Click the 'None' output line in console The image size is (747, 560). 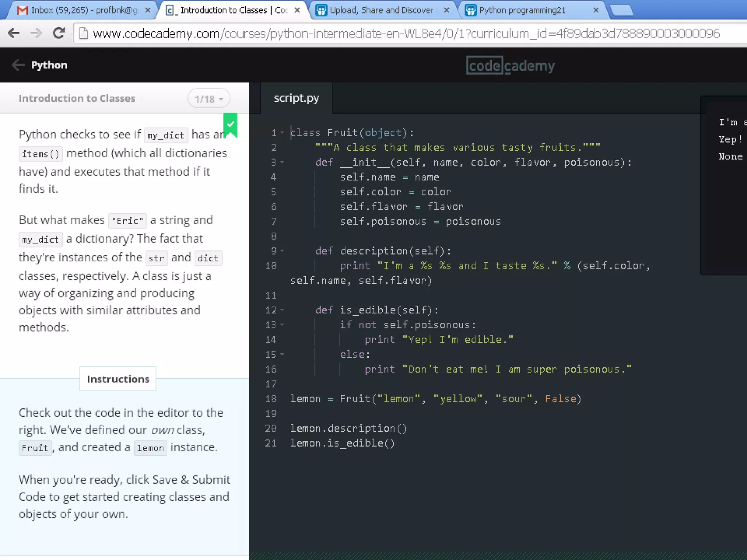click(x=731, y=156)
